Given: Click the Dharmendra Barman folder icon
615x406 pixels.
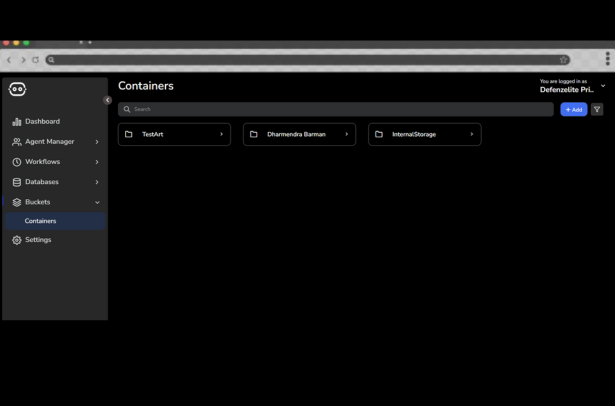Looking at the screenshot, I should pyautogui.click(x=254, y=134).
